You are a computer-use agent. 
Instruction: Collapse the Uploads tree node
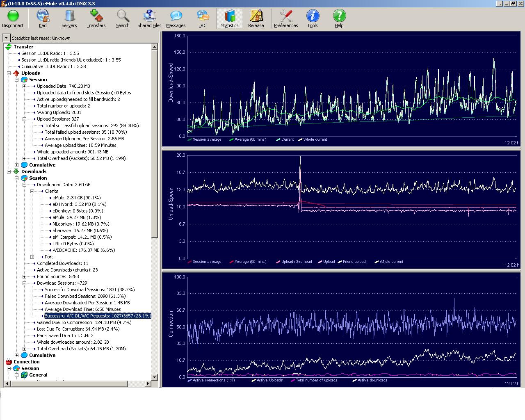(9, 73)
